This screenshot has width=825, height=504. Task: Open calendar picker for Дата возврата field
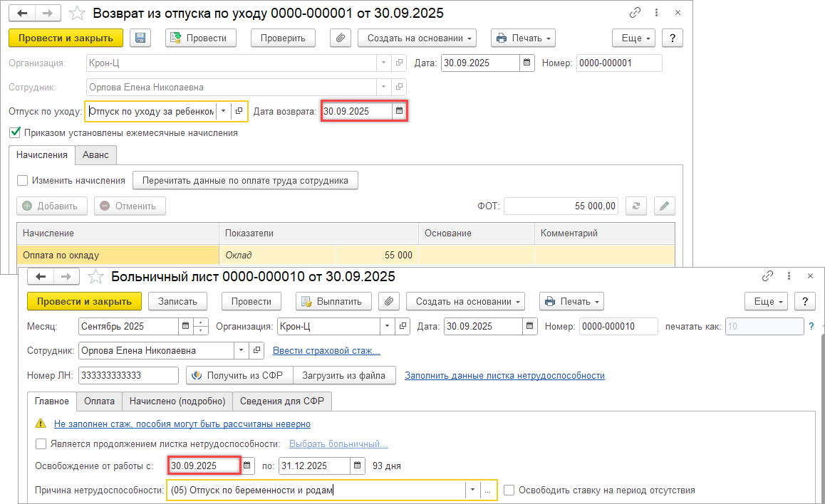[x=399, y=111]
